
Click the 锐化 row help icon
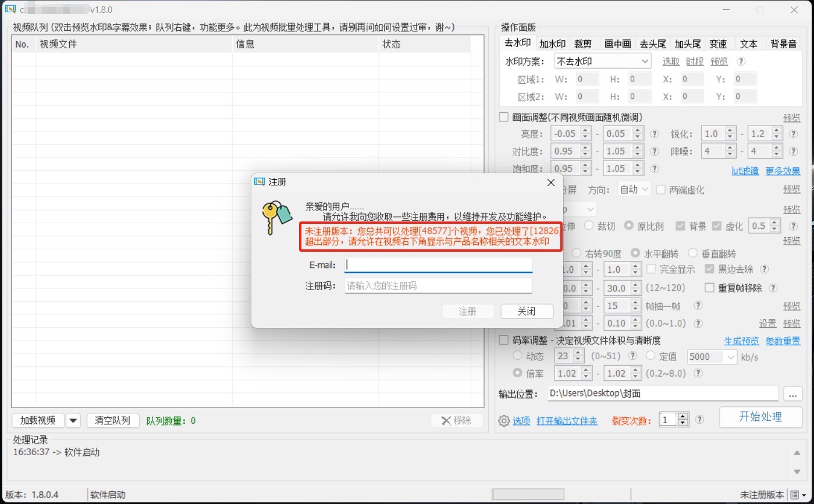[x=793, y=134]
